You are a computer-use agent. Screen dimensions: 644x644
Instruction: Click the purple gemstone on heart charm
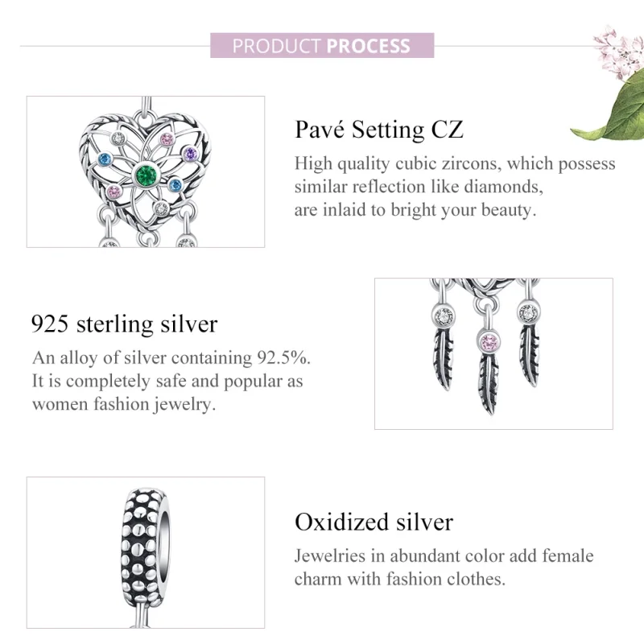(x=190, y=155)
